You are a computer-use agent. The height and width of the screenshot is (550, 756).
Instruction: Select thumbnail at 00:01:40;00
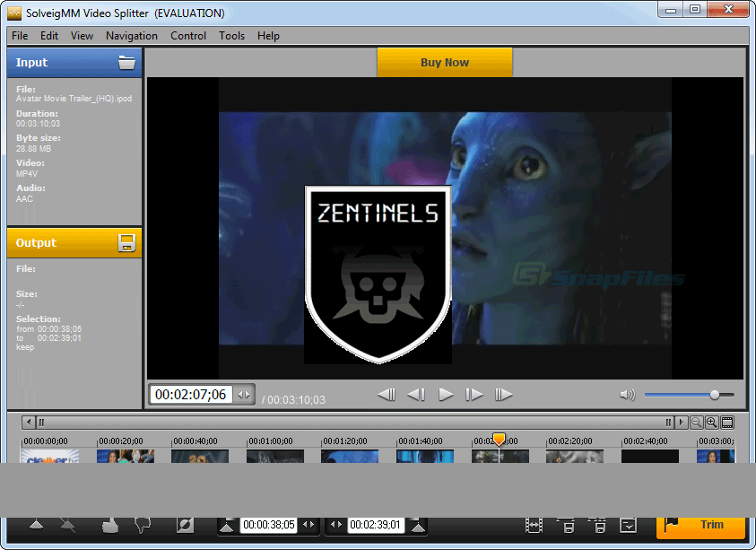pyautogui.click(x=425, y=457)
